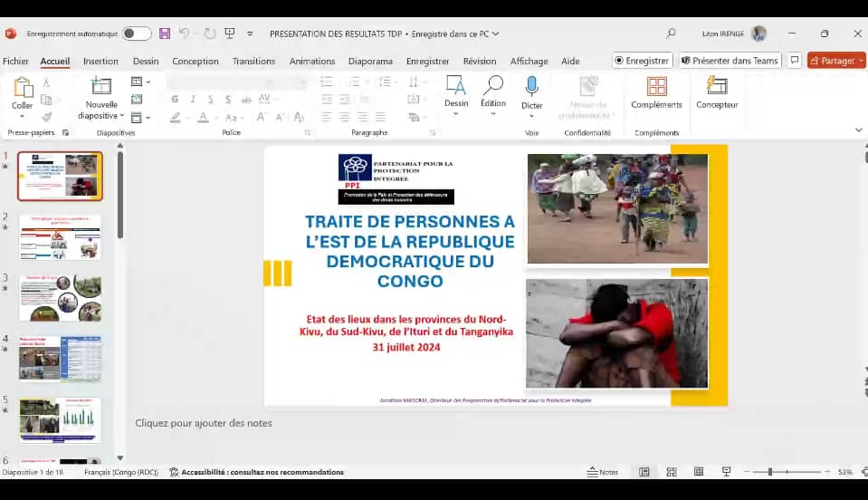
Task: Collapse the ribbon with the chevron
Action: click(859, 130)
